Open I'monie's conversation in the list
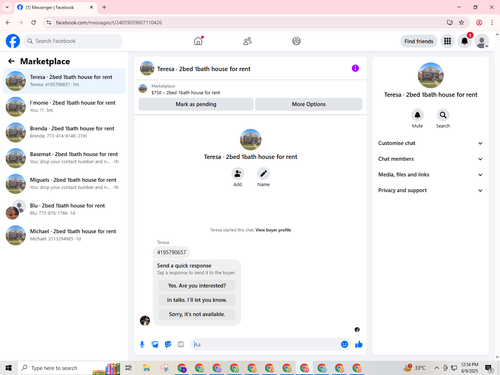 tap(64, 106)
